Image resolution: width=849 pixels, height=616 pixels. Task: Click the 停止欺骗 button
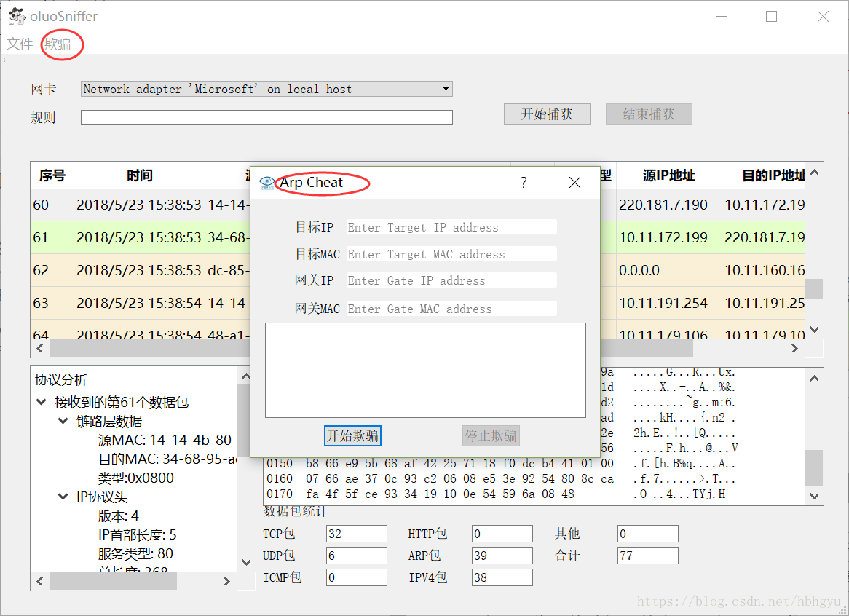(491, 435)
